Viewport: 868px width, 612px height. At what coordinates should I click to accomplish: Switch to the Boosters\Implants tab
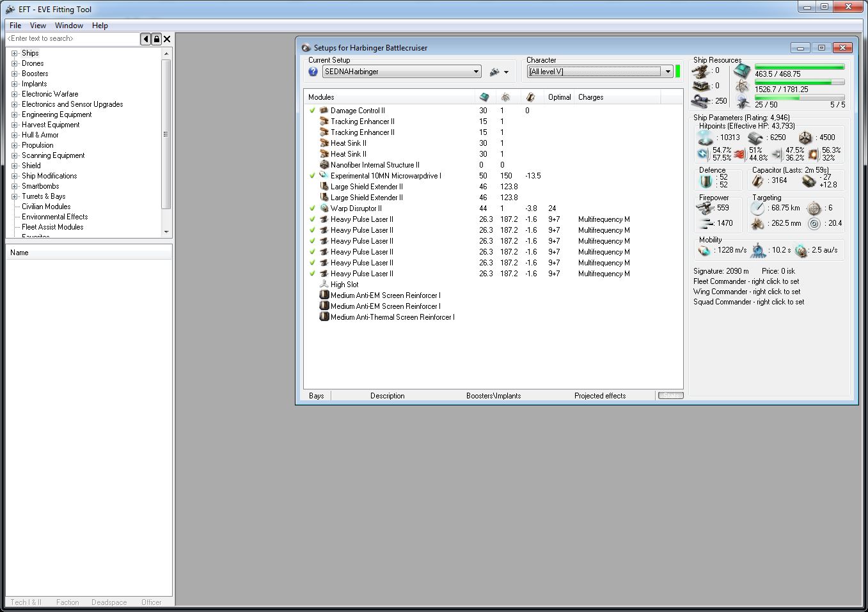[493, 396]
